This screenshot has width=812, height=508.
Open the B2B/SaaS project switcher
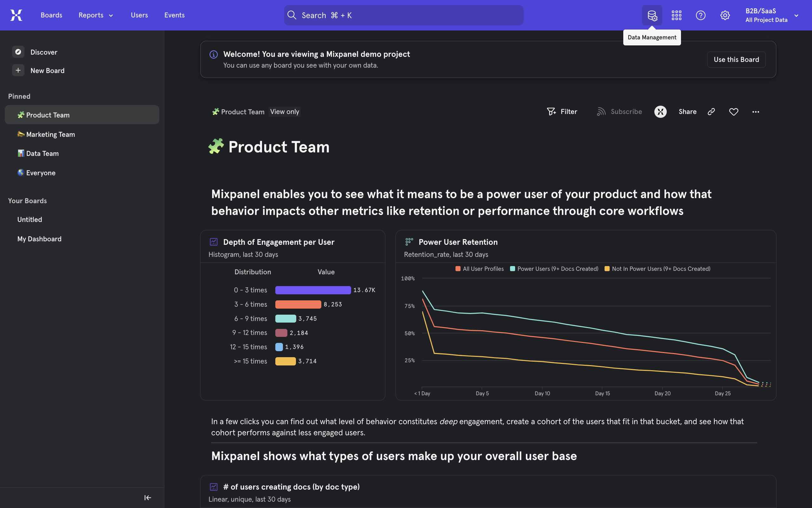(x=772, y=15)
